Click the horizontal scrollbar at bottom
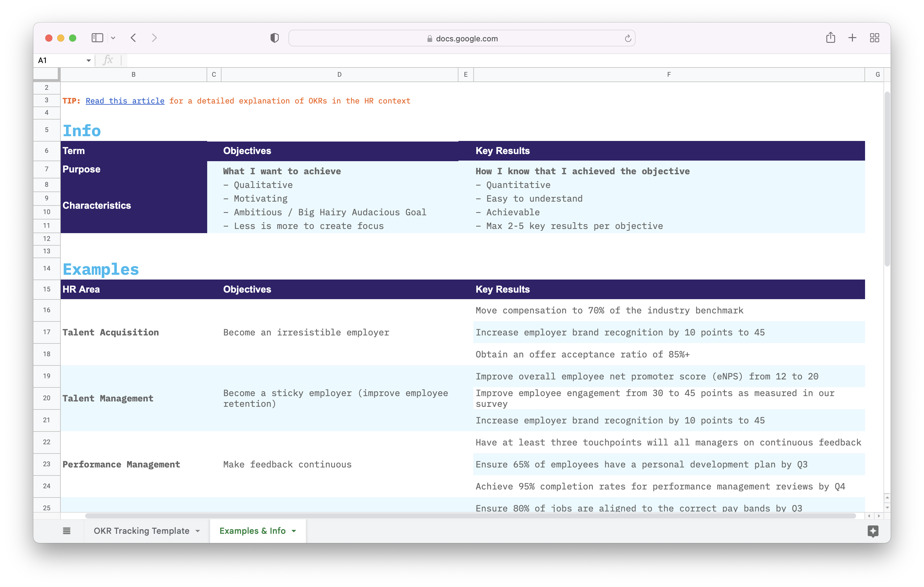Viewport: 924px width, 587px height. 470,516
